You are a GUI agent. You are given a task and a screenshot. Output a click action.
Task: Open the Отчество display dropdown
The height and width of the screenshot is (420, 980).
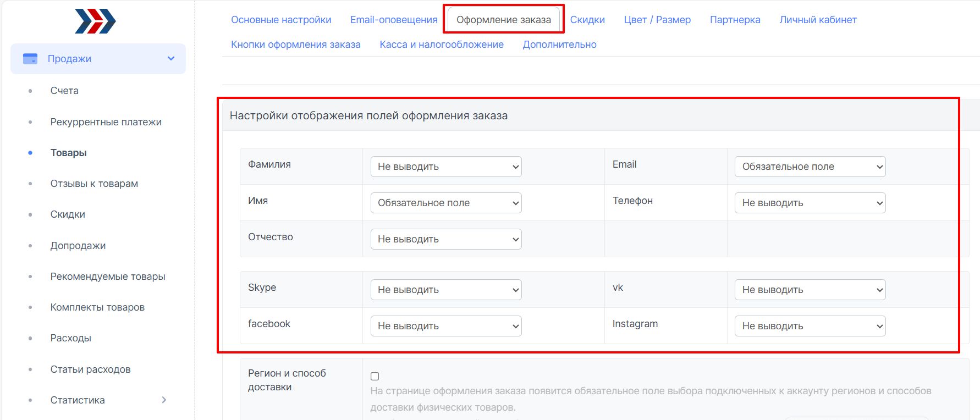tap(446, 239)
